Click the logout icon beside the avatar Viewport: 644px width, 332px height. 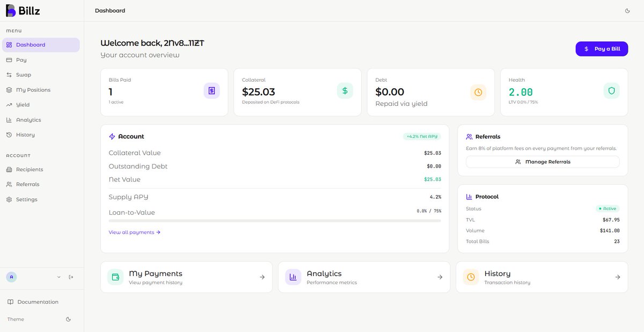point(71,277)
